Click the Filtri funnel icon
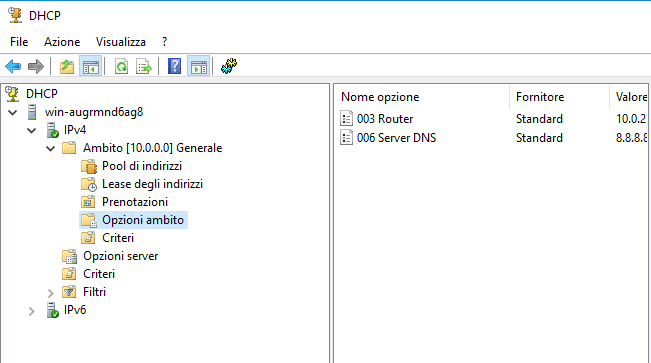The width and height of the screenshot is (651, 363). [69, 292]
